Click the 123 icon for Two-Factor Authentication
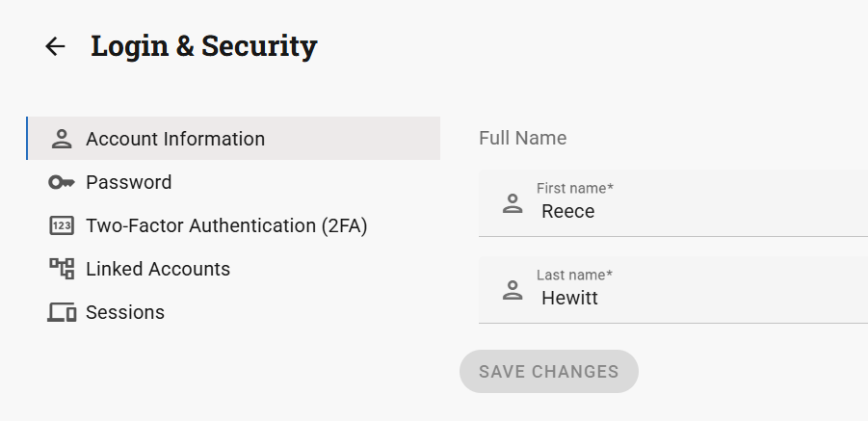 pos(62,225)
